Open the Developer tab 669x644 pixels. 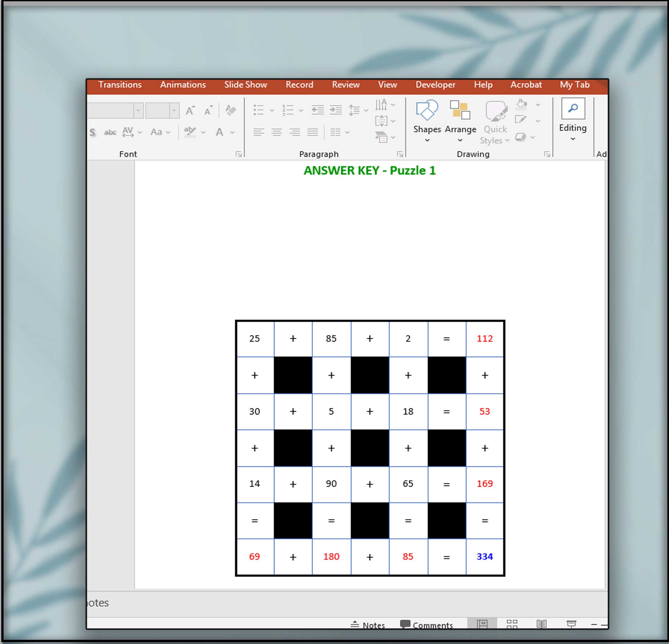[x=435, y=85]
